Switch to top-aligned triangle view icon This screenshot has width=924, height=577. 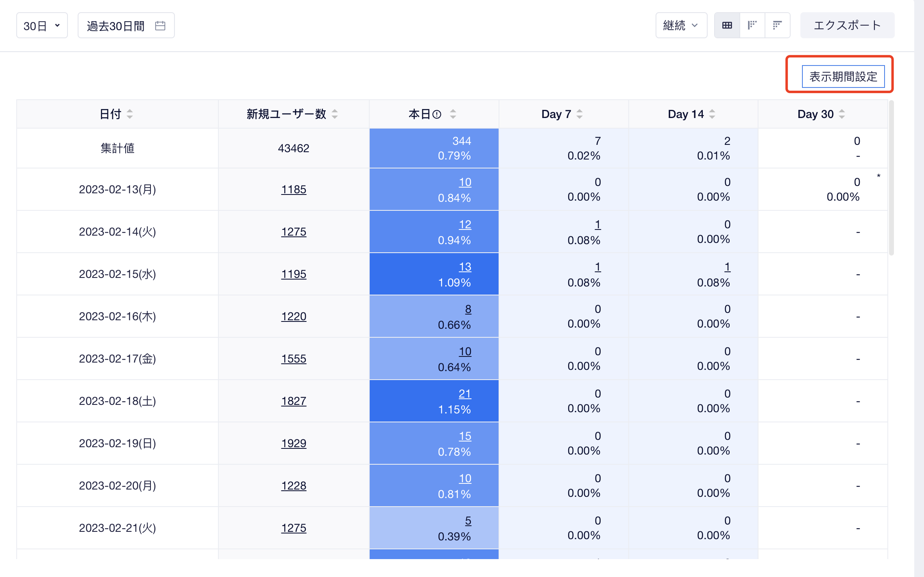pyautogui.click(x=777, y=25)
